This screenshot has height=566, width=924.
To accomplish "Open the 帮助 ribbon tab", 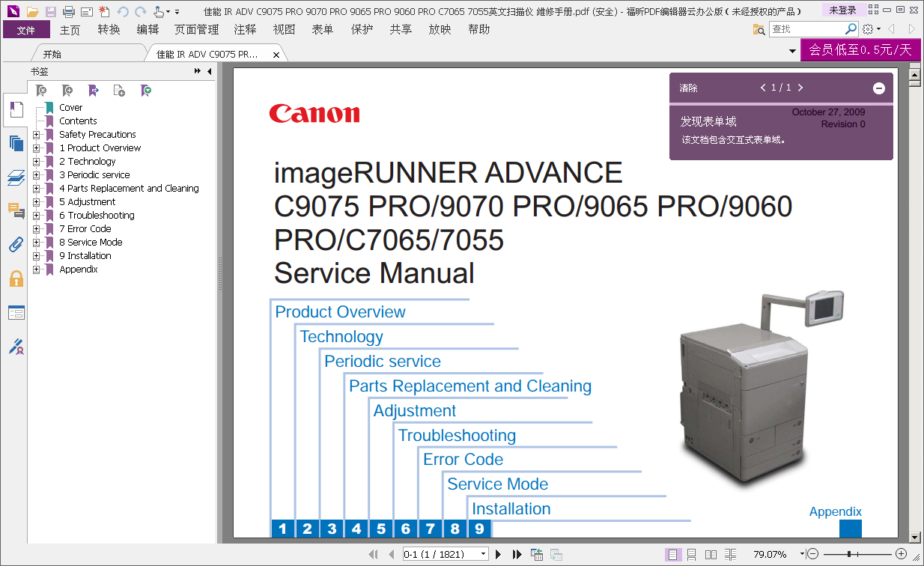I will tap(478, 29).
